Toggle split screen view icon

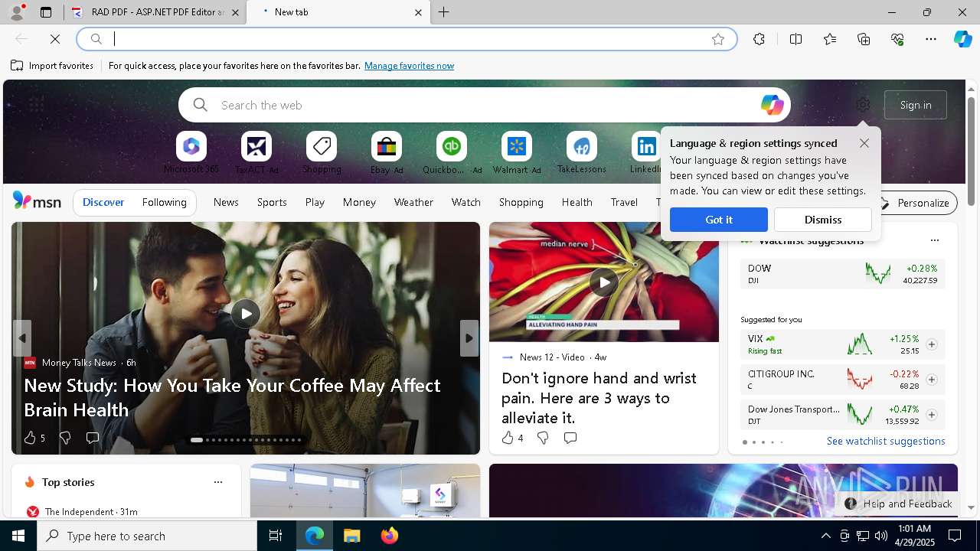click(x=795, y=39)
